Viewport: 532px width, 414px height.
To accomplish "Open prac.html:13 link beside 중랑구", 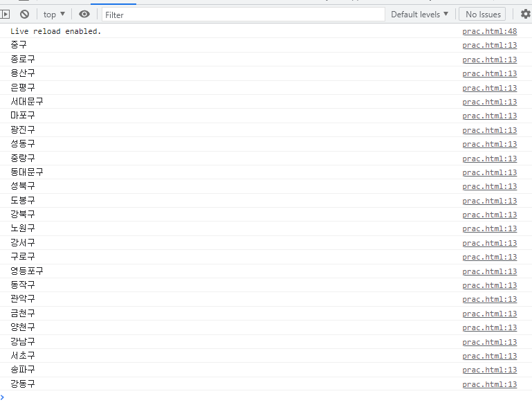I will point(490,159).
